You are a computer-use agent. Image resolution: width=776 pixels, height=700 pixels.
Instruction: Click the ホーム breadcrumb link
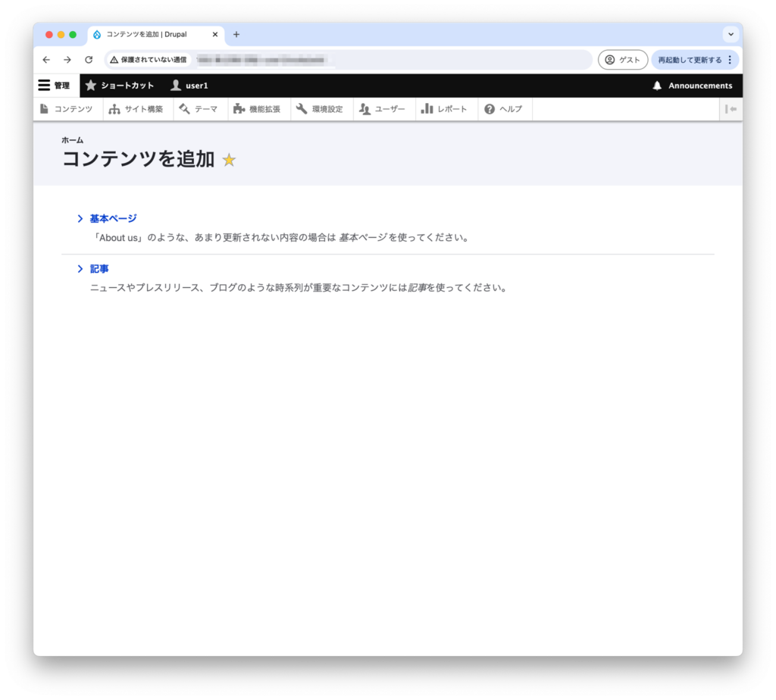pyautogui.click(x=72, y=140)
